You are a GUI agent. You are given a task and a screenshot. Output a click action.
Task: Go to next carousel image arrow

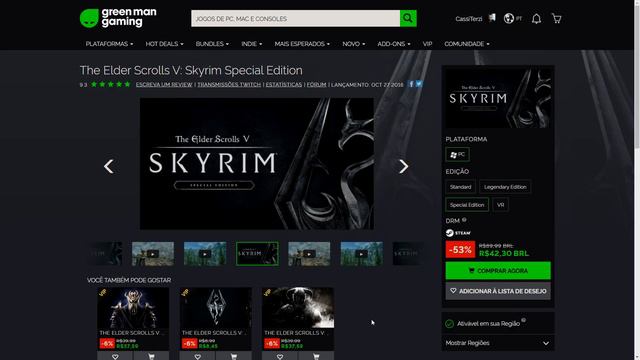pyautogui.click(x=403, y=166)
